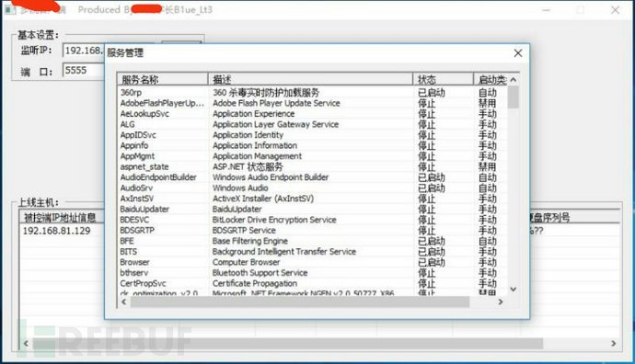This screenshot has height=364, width=635.
Task: Click main window bottom right scroll arrow
Action: tap(614, 344)
